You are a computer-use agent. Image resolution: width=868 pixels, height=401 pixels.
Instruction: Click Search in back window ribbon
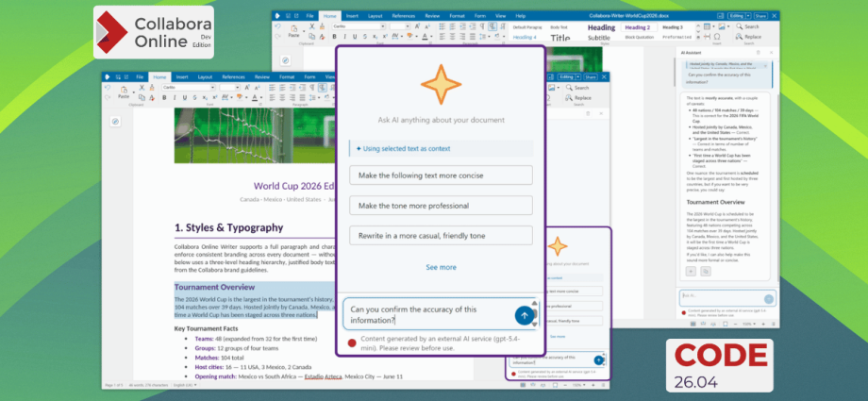click(x=747, y=26)
